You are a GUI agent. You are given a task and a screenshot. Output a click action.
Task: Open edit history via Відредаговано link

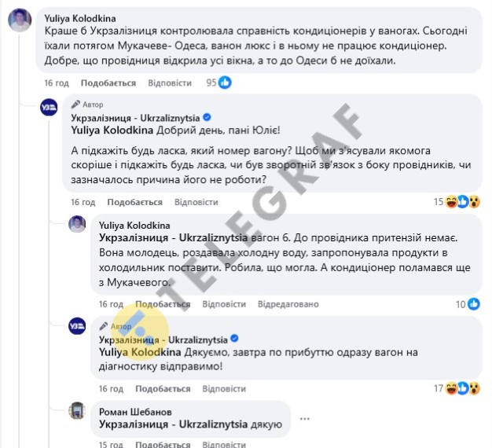tap(288, 304)
